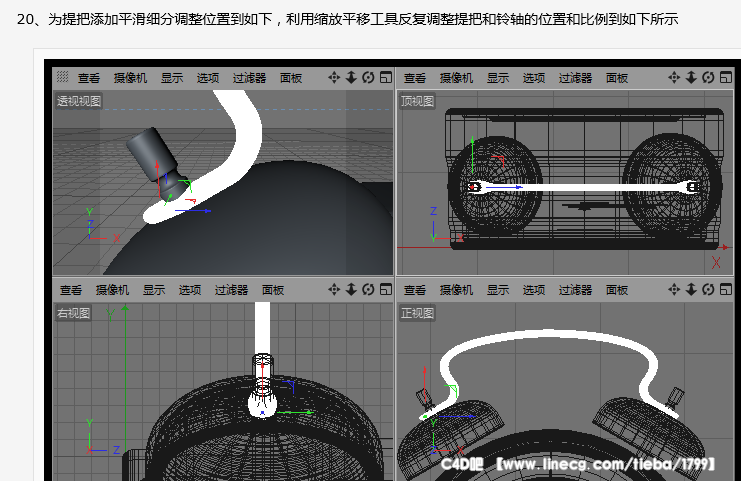Open 查看 menu in the perspective viewport
The width and height of the screenshot is (741, 481).
click(89, 78)
